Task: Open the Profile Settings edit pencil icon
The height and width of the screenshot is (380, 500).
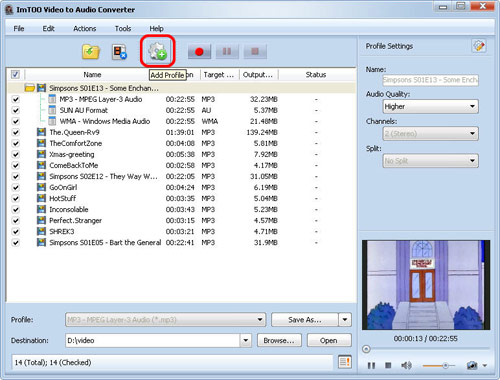Action: click(479, 46)
